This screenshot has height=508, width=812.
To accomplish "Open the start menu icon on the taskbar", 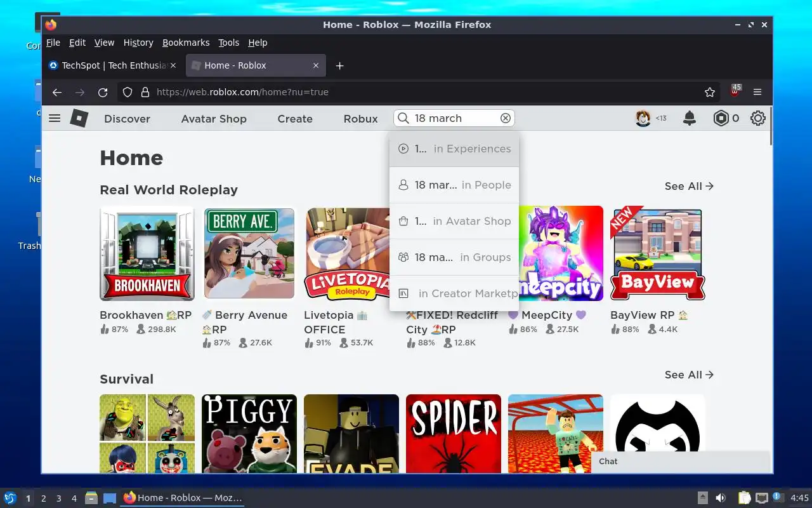I will point(10,498).
